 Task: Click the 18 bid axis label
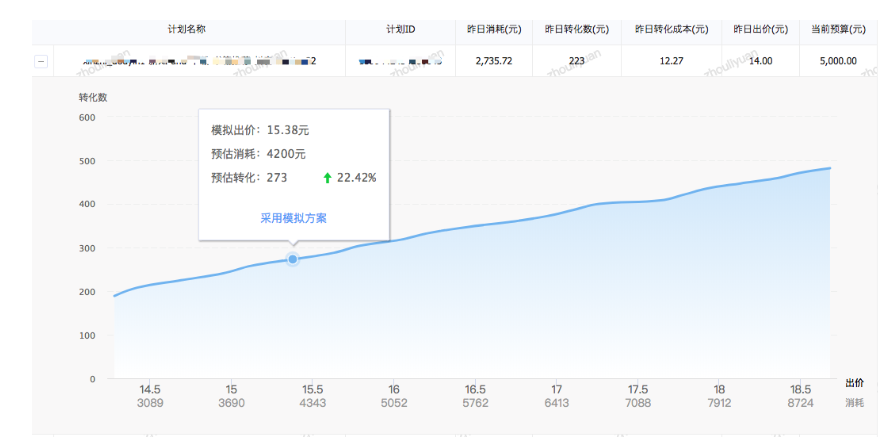click(x=719, y=389)
